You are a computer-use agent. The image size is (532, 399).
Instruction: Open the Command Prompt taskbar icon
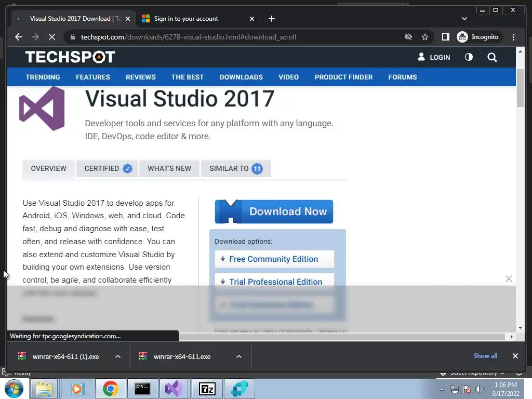(142, 389)
